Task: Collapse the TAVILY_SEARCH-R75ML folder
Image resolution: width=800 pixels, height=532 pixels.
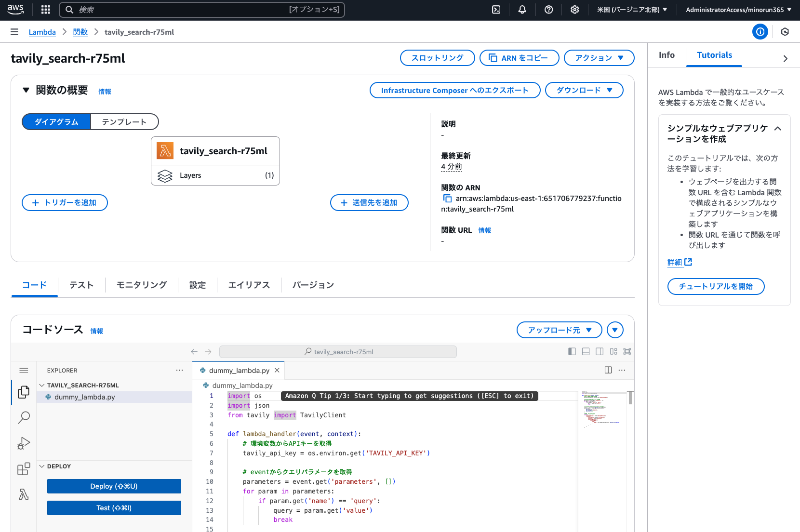Action: click(x=42, y=386)
